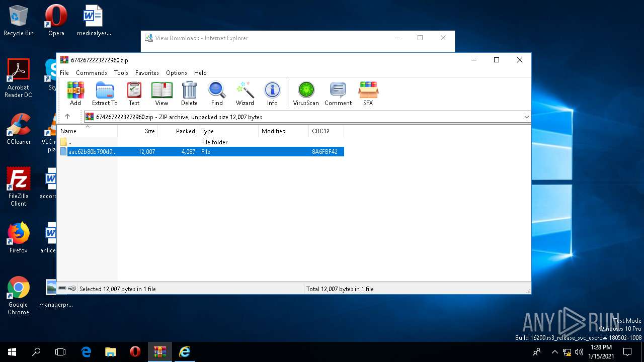Open Acrobat Reader DC desktop shortcut

(19, 78)
